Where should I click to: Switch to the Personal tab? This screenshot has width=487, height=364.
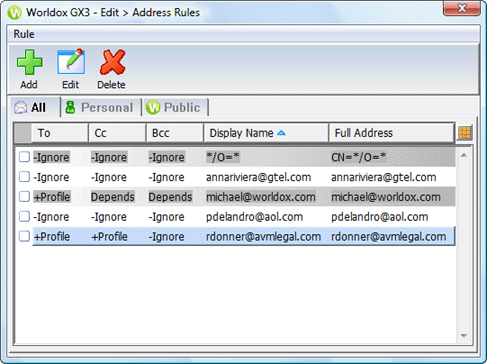(101, 107)
